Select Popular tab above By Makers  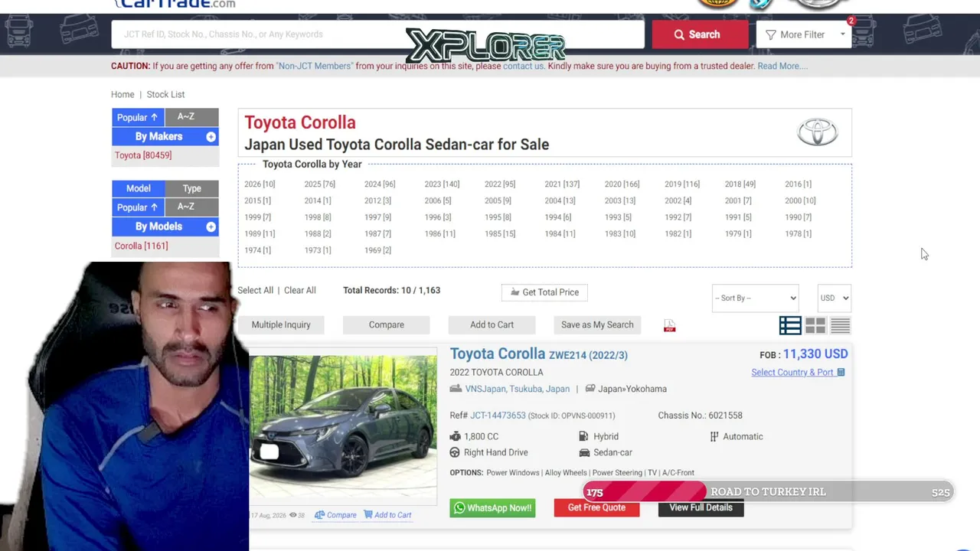(x=138, y=117)
